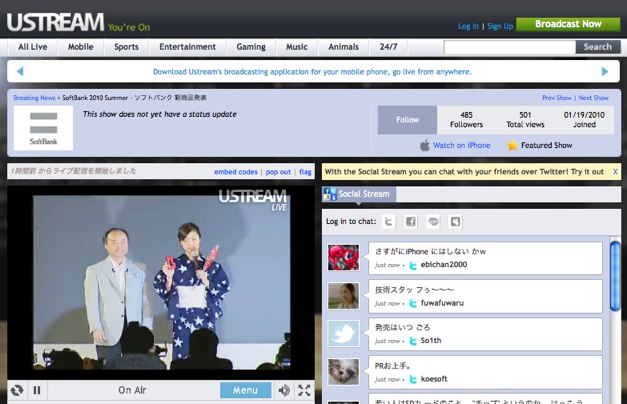
Task: Open So1th's Twitter bird avatar
Action: tap(343, 334)
